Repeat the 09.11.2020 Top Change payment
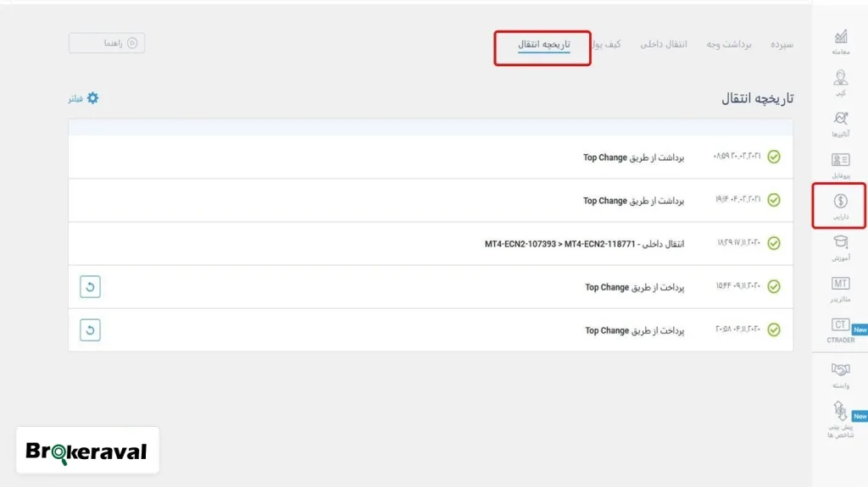Screen dimensions: 868x487 [91, 287]
